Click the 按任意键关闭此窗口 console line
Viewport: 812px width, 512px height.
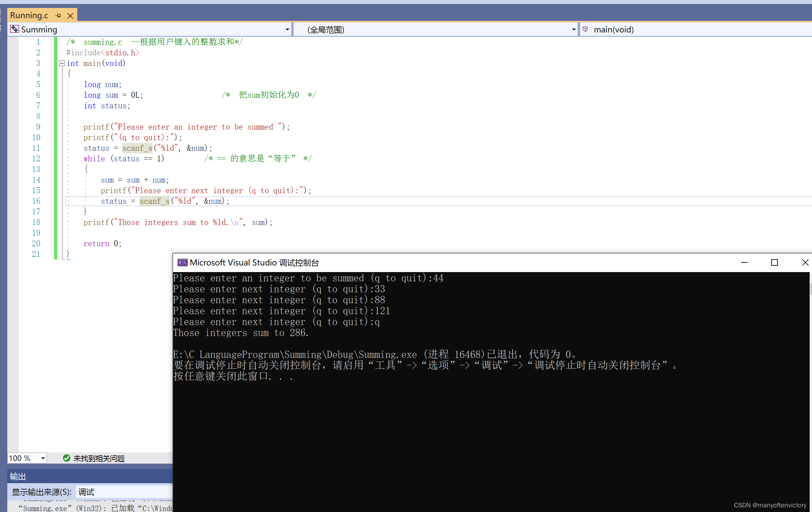(233, 376)
